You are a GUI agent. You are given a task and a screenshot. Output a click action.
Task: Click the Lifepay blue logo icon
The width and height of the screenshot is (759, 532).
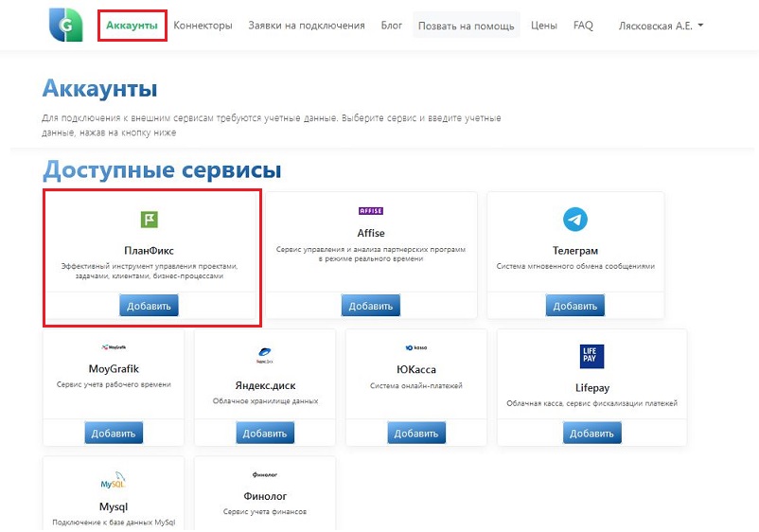pos(591,356)
